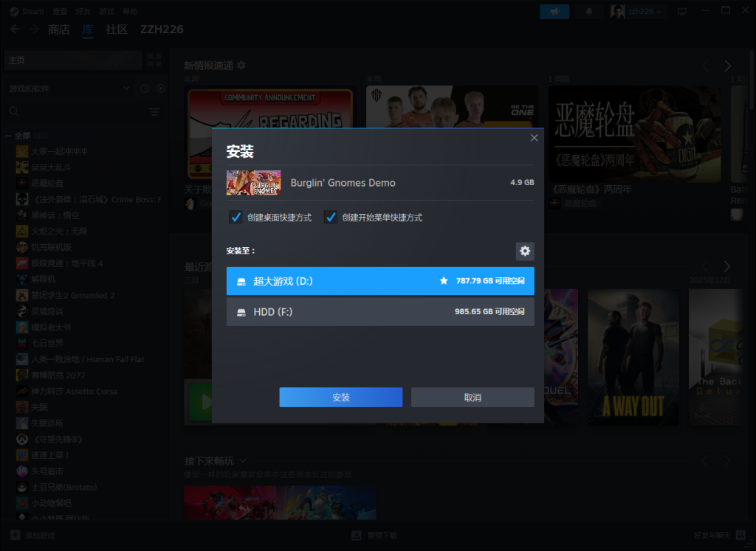This screenshot has height=551, width=756.
Task: Toggle 创建开始菜单快捷方式 checkbox
Action: [331, 218]
